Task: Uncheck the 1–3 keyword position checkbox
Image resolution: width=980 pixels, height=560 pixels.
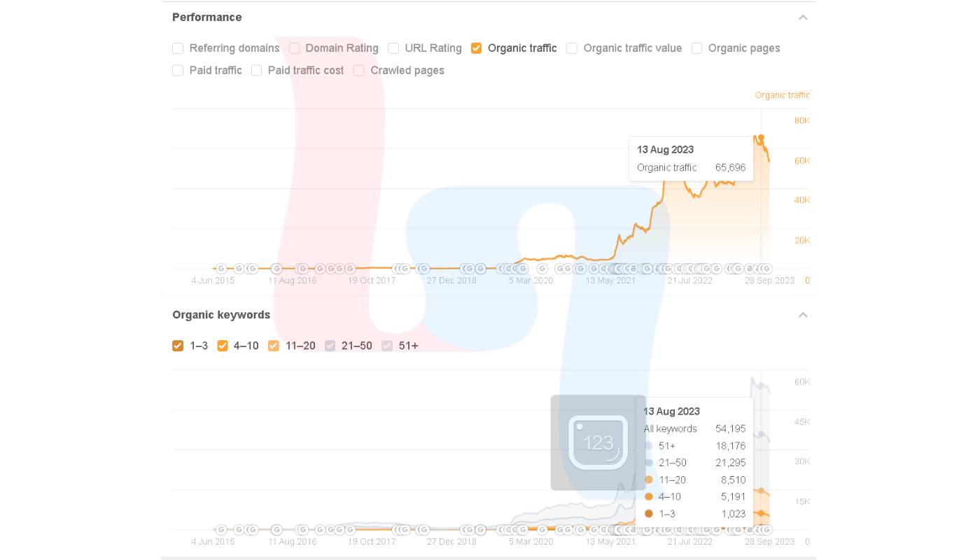Action: (x=178, y=346)
